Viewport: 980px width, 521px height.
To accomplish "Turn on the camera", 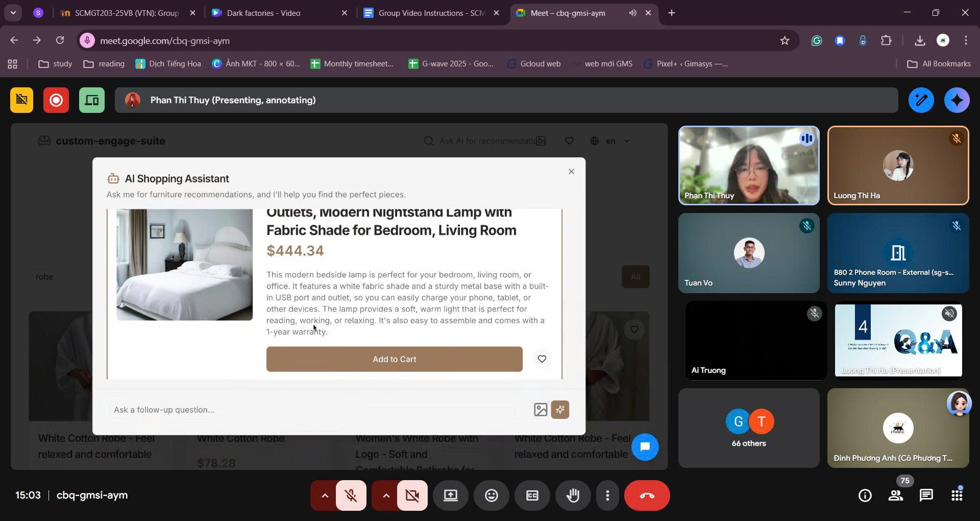I will tap(412, 495).
